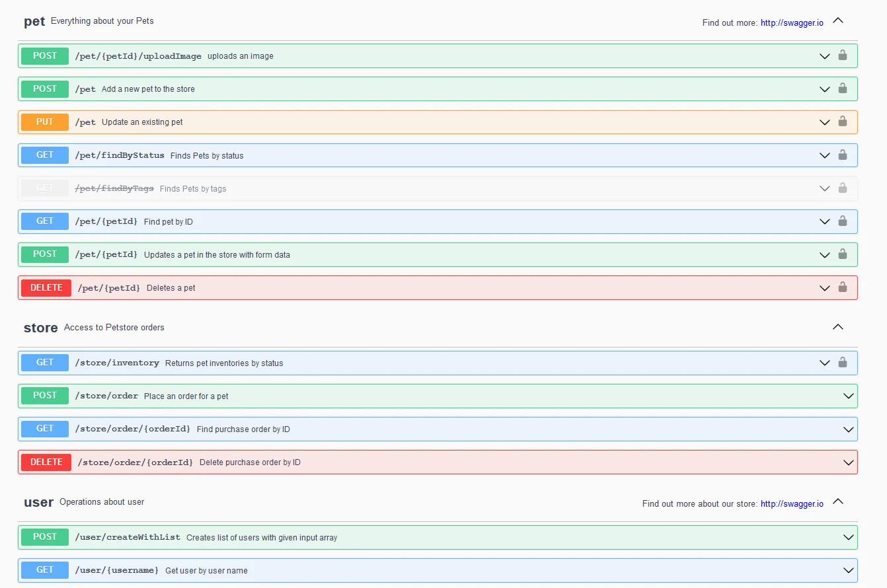Image resolution: width=887 pixels, height=588 pixels.
Task: Click lock icon on Deletes a pet row
Action: pos(843,287)
